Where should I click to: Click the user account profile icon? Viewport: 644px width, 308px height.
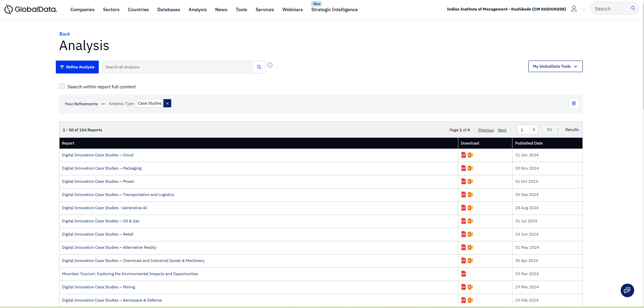[x=574, y=9]
